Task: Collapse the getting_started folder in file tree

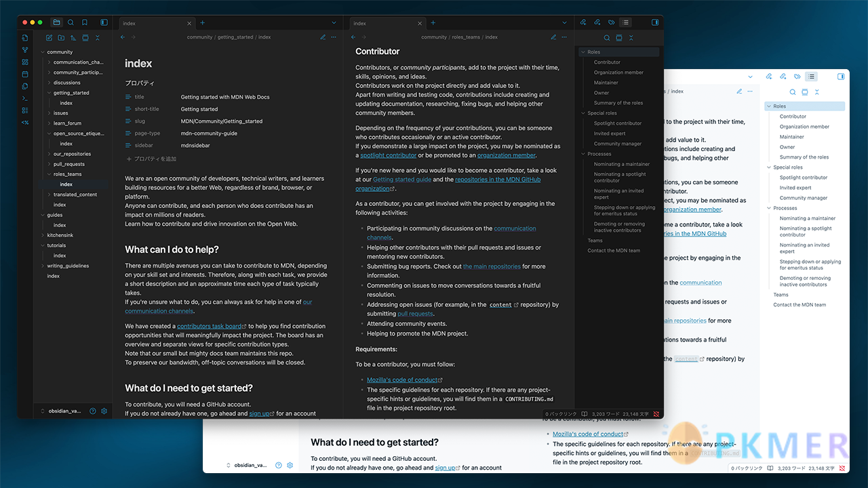Action: click(x=50, y=93)
